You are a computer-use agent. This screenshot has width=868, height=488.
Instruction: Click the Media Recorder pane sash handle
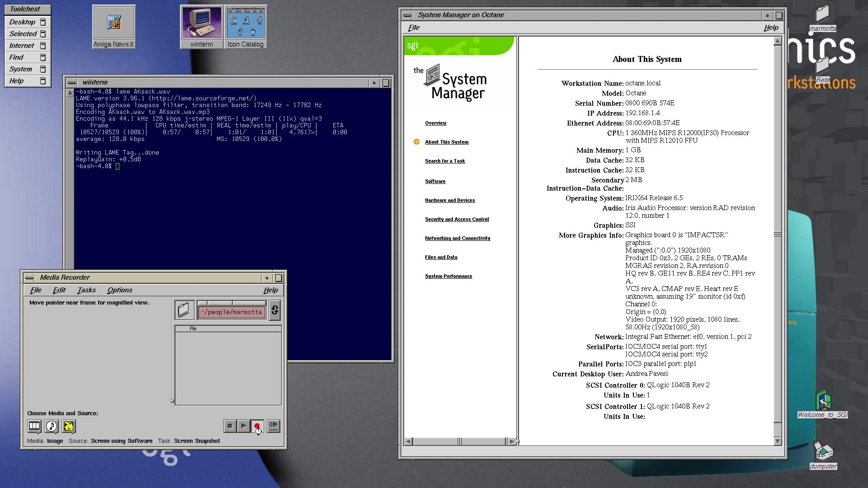point(172,401)
